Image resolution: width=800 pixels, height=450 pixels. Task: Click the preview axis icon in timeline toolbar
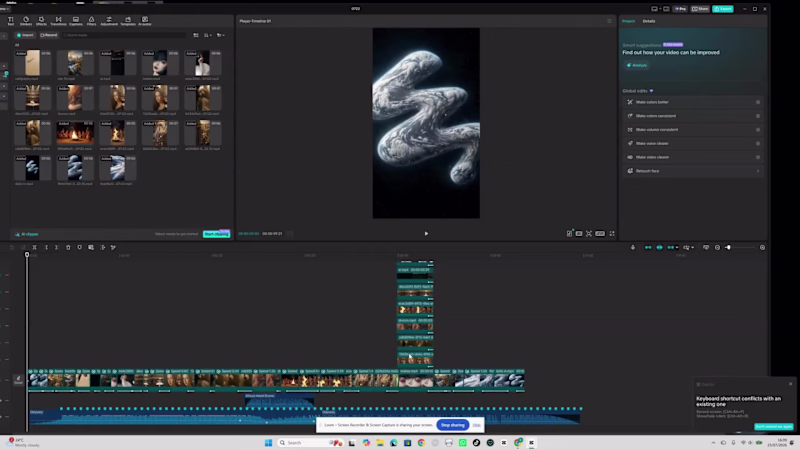pyautogui.click(x=706, y=247)
